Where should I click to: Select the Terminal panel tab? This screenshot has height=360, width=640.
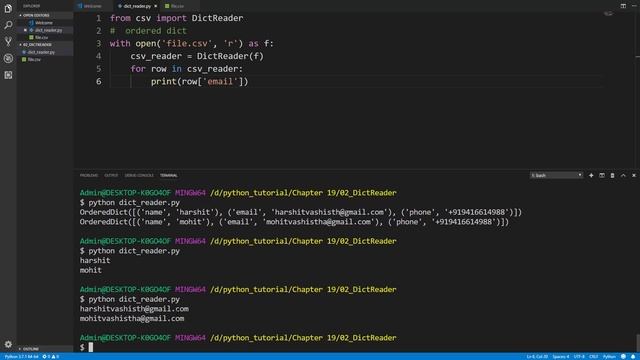(169, 175)
